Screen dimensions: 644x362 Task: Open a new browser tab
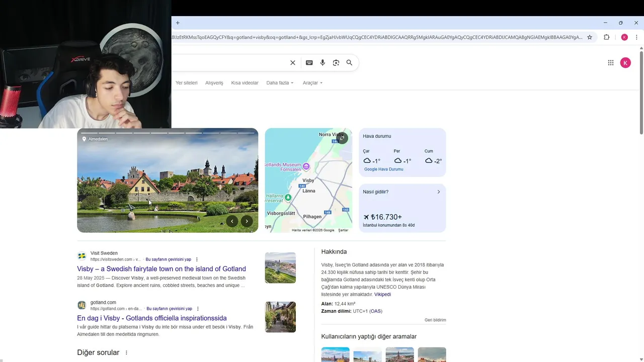pos(178,23)
